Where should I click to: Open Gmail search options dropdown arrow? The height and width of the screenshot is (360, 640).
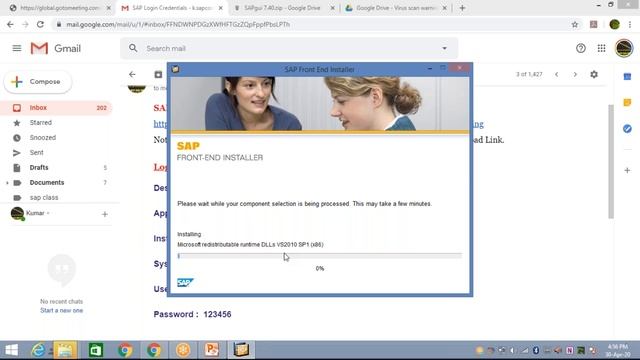click(444, 48)
